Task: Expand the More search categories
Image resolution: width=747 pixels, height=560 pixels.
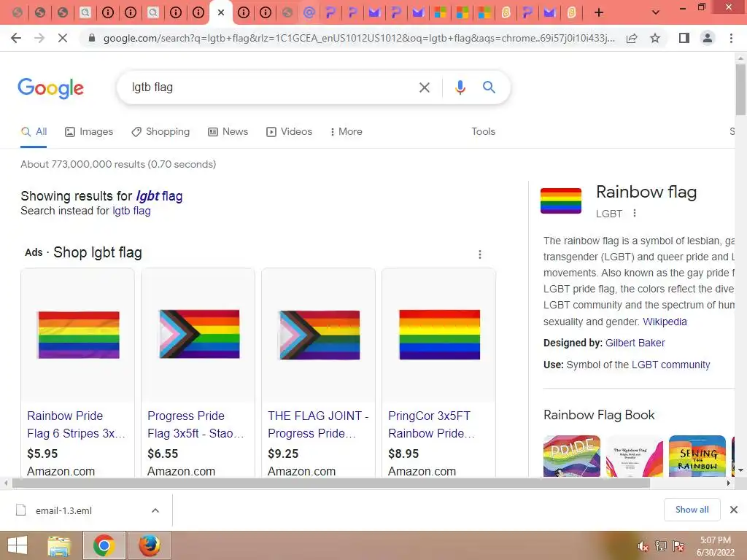Action: (x=347, y=132)
